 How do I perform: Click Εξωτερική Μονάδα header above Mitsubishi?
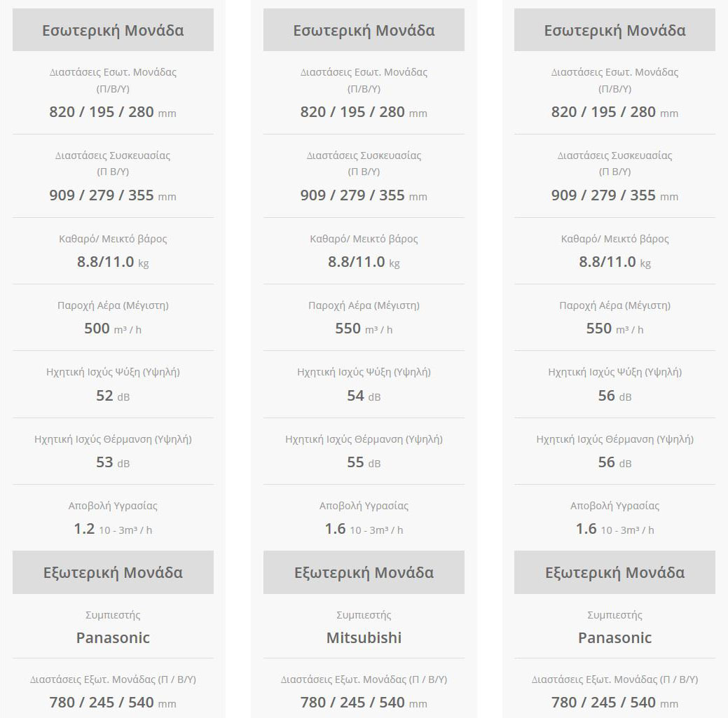[364, 572]
